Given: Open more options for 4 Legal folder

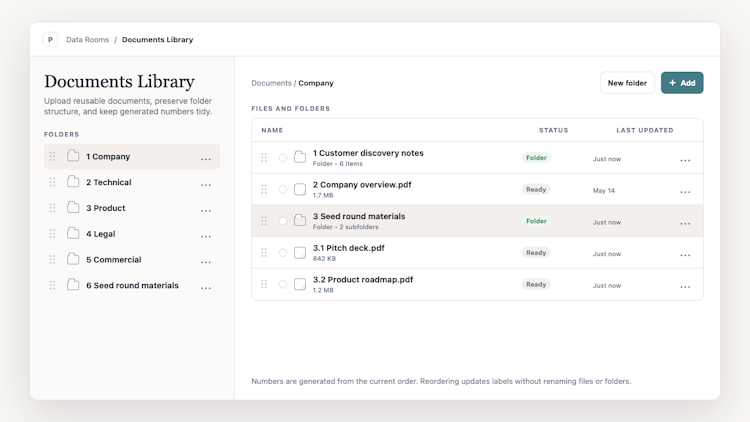Looking at the screenshot, I should (x=206, y=236).
